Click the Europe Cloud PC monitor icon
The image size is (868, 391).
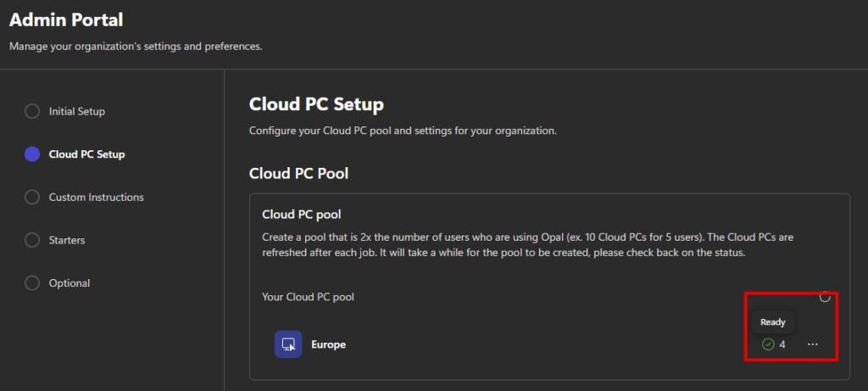pos(288,344)
